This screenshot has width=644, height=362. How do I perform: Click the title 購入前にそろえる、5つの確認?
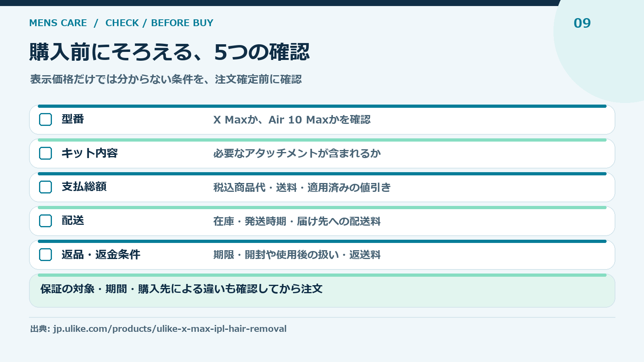coord(169,52)
